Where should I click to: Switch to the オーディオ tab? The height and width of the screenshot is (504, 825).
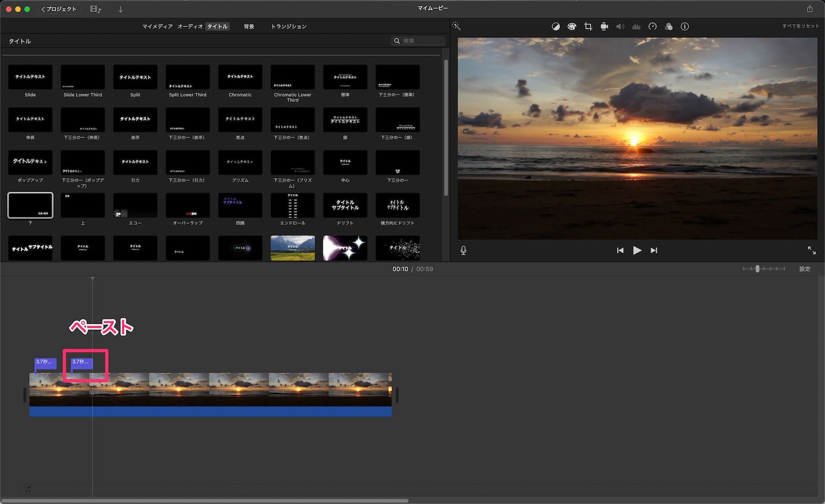click(x=190, y=26)
